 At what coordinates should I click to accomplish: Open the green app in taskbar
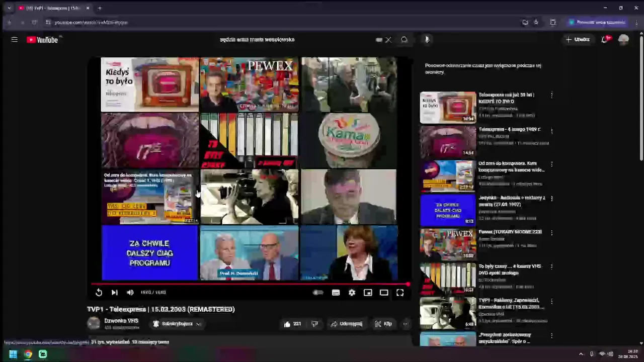[x=43, y=354]
